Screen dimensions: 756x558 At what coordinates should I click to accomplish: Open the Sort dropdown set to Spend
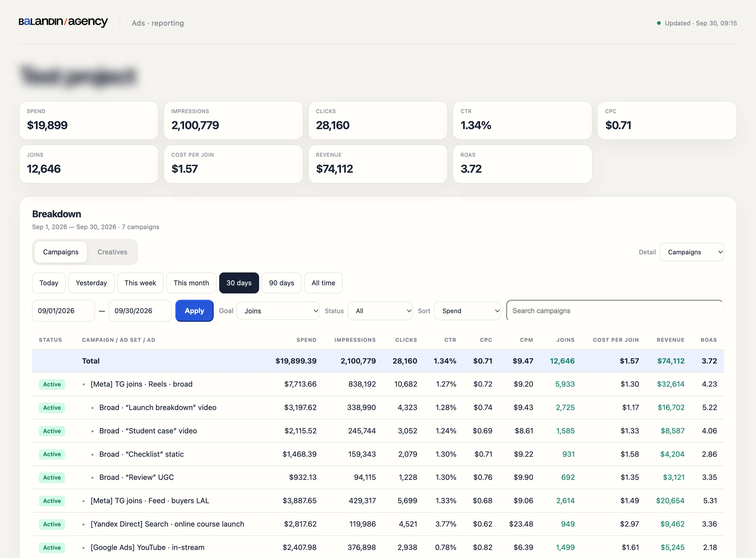467,311
